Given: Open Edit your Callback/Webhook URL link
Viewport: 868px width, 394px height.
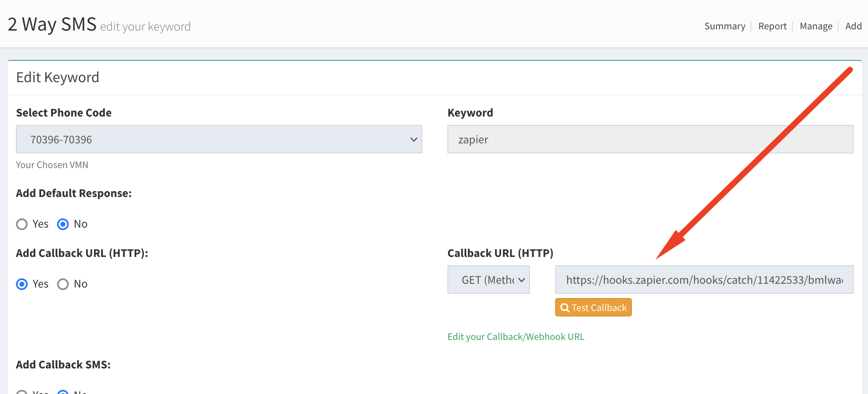Looking at the screenshot, I should pyautogui.click(x=516, y=337).
